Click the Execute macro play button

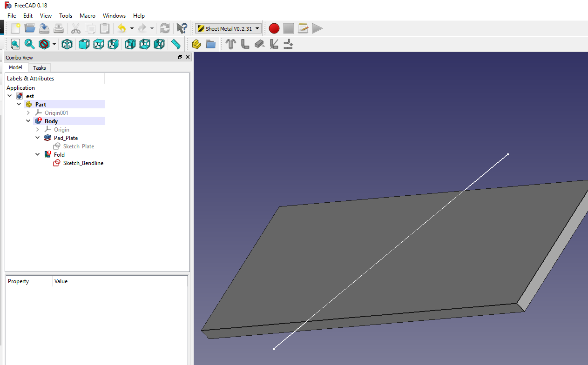click(x=317, y=28)
